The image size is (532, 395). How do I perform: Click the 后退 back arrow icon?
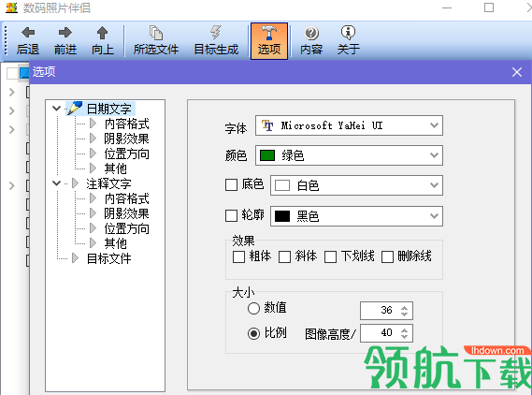pyautogui.click(x=28, y=33)
